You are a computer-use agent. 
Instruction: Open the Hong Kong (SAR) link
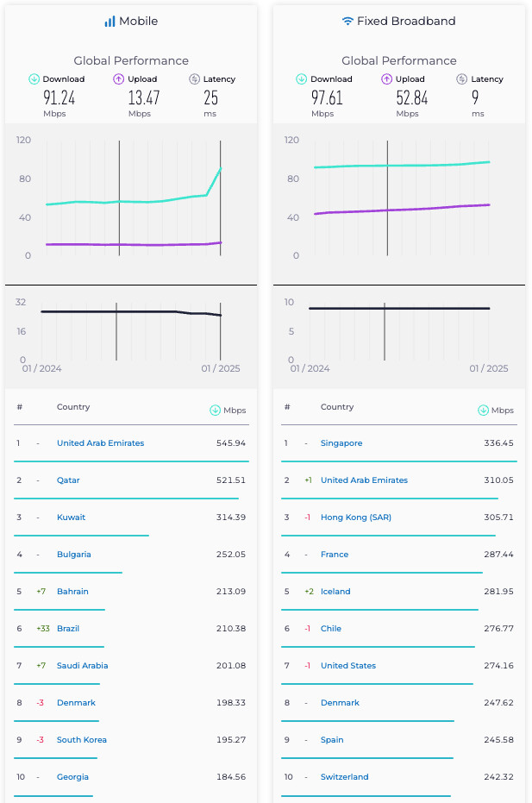click(x=356, y=518)
